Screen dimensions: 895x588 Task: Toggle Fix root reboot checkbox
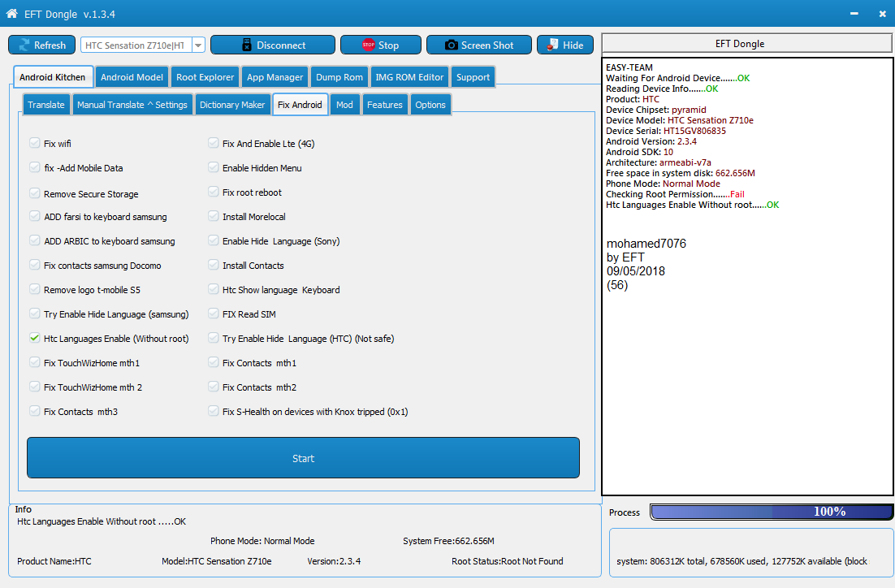click(214, 192)
